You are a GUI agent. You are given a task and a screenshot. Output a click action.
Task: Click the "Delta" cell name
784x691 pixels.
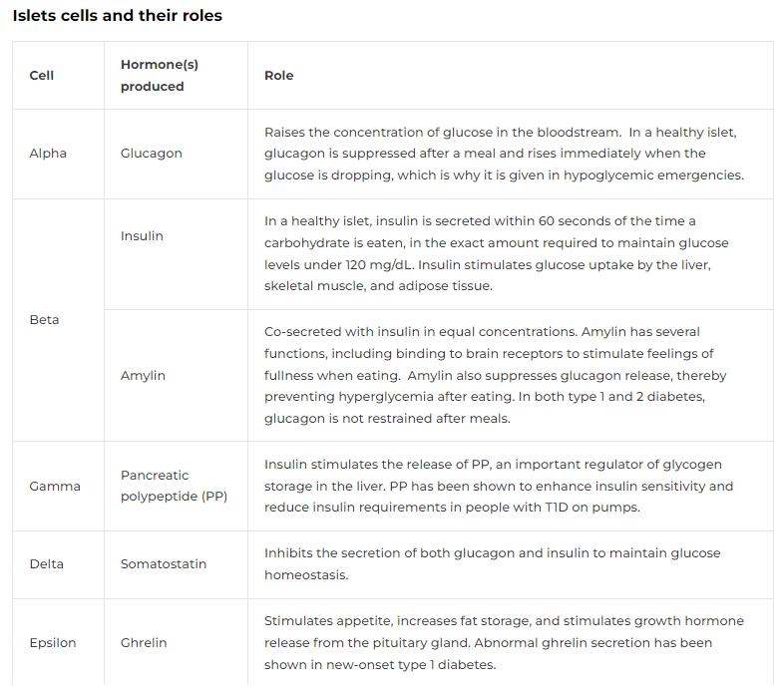(x=47, y=564)
